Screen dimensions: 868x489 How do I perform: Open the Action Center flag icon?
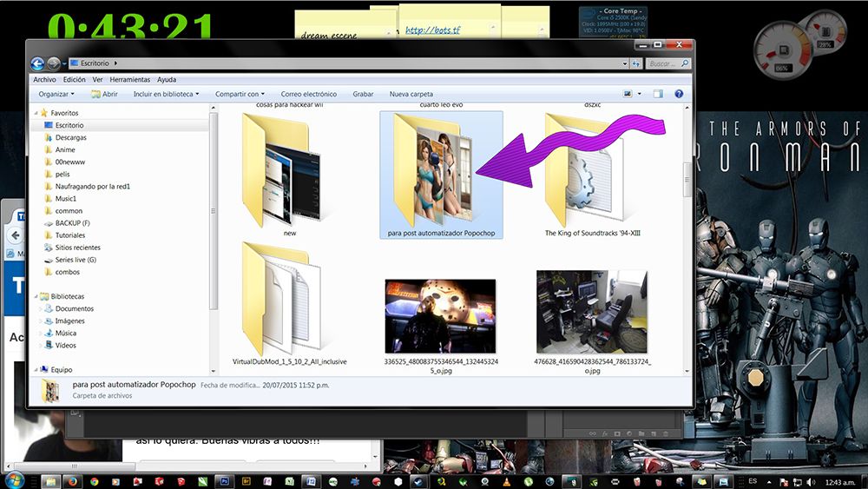[784, 482]
